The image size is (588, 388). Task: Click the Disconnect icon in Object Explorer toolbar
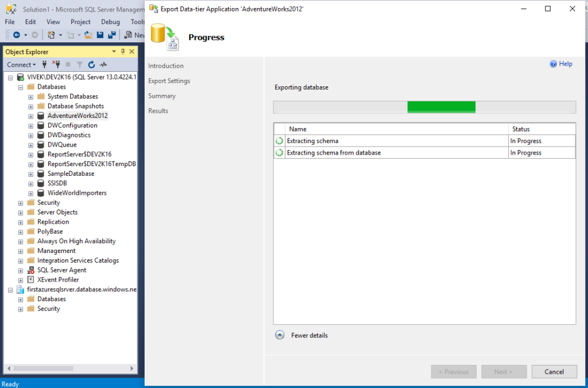(x=57, y=64)
